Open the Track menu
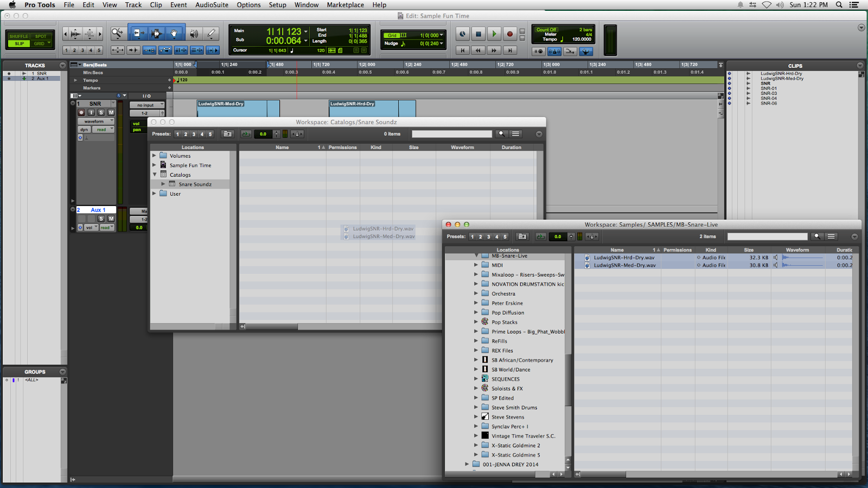Image resolution: width=868 pixels, height=488 pixels. point(133,5)
